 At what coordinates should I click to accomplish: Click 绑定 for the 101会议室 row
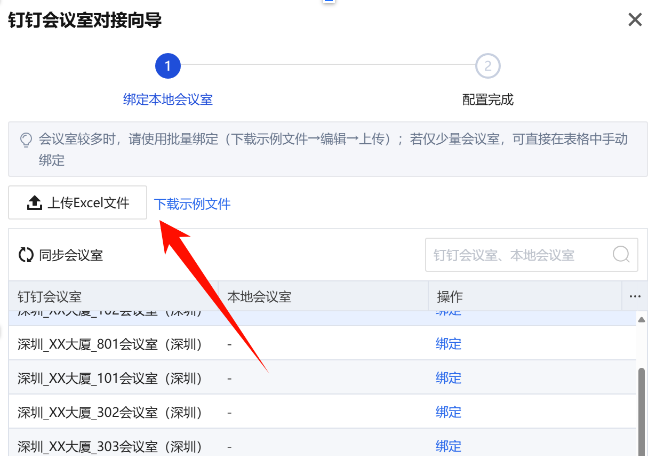448,378
